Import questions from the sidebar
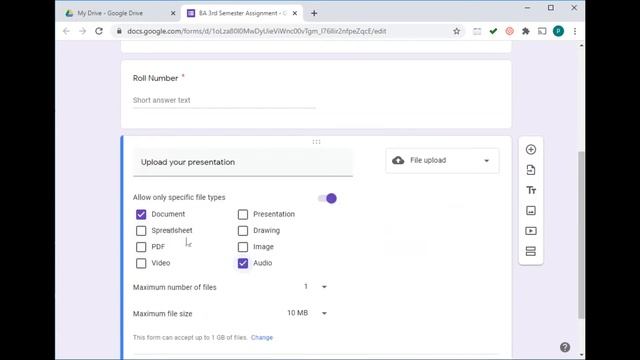 [531, 170]
